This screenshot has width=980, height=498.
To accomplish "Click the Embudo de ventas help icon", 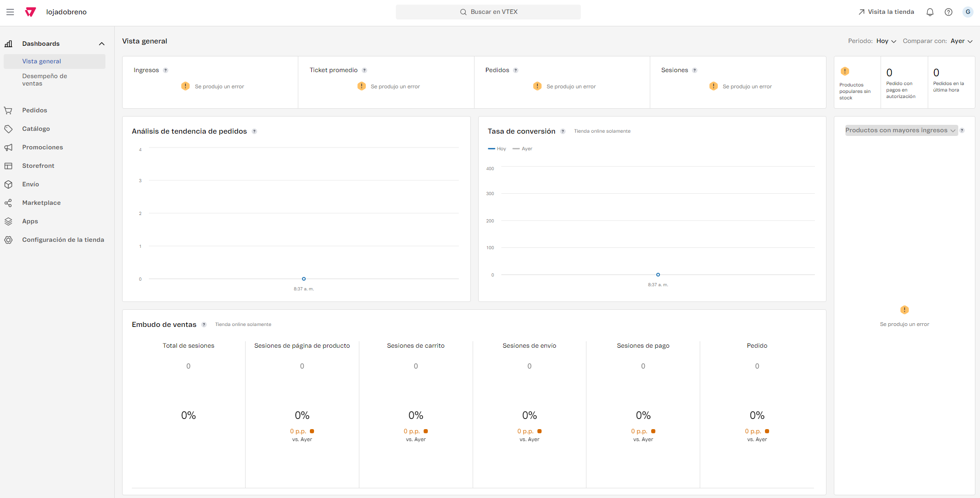I will point(204,325).
